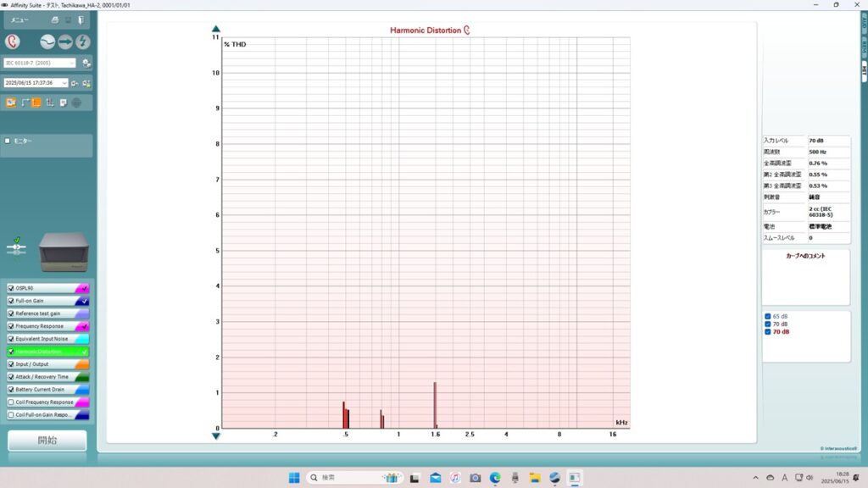Click the axis cursor icon
The height and width of the screenshot is (488, 868).
(x=50, y=103)
